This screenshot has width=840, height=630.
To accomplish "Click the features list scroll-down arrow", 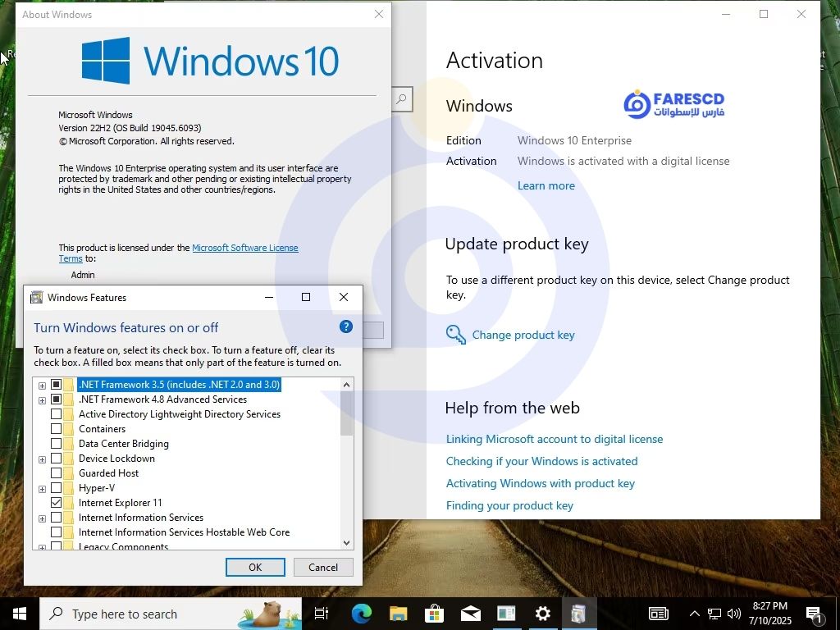I will 346,543.
